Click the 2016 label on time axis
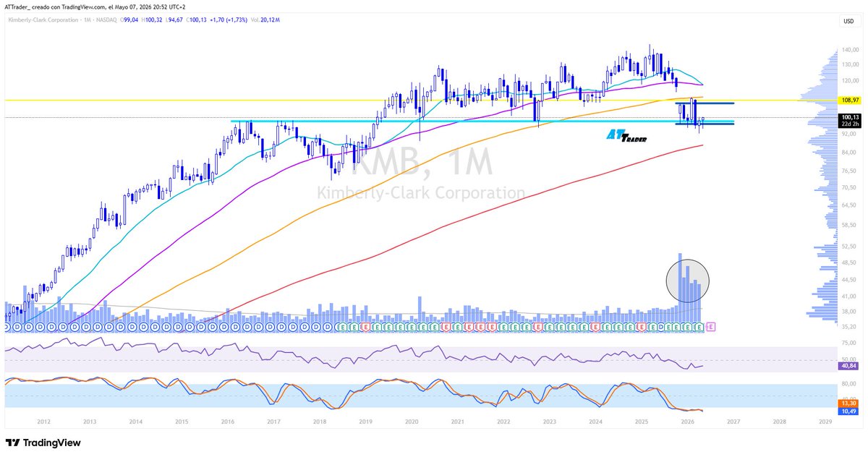 point(228,421)
